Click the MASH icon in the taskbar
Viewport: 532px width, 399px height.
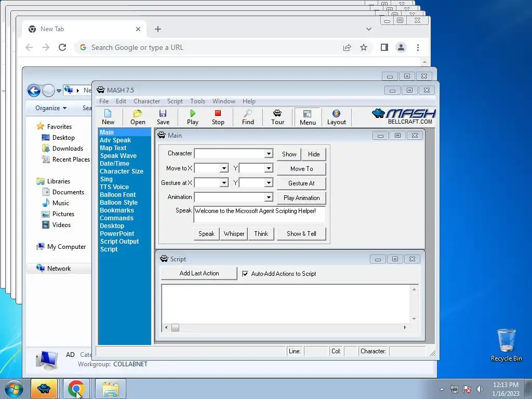[x=44, y=389]
